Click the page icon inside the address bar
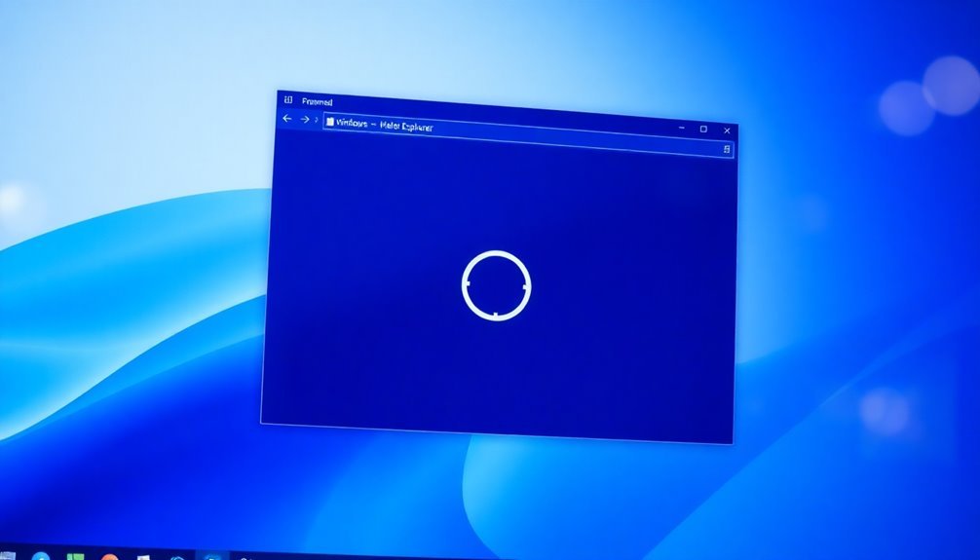This screenshot has width=980, height=560. point(330,122)
